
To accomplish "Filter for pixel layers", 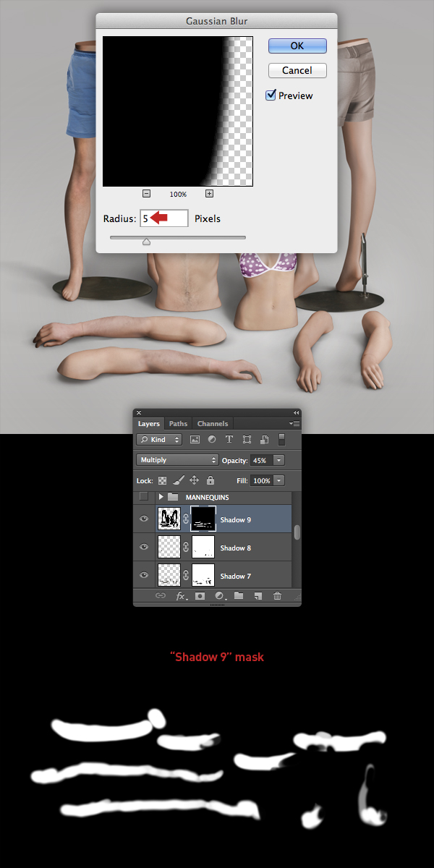I will coord(195,440).
